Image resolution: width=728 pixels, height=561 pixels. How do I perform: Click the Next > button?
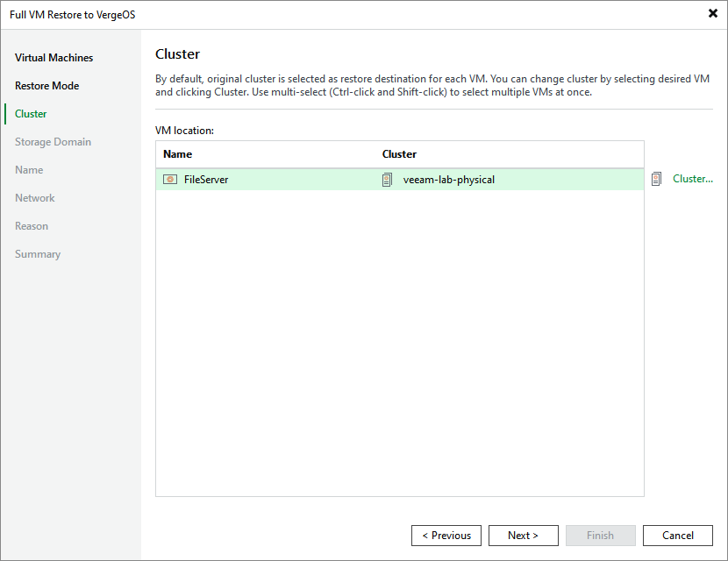tap(524, 536)
